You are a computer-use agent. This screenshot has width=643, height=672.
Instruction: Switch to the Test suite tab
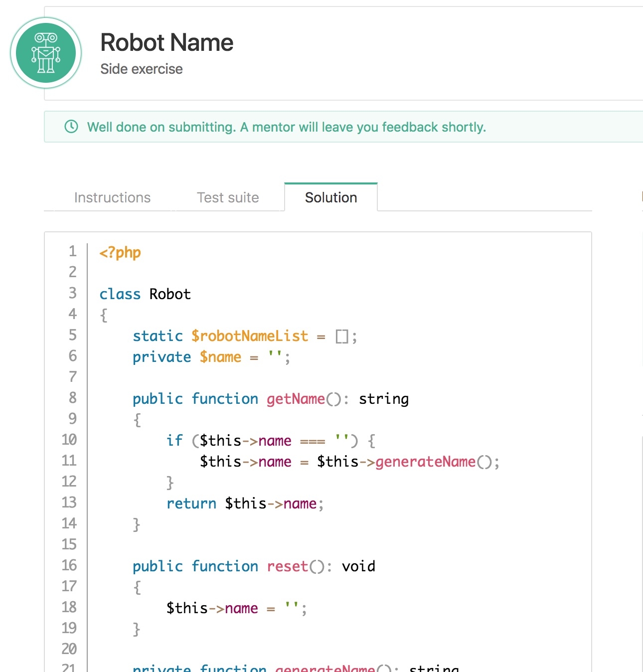pos(228,197)
